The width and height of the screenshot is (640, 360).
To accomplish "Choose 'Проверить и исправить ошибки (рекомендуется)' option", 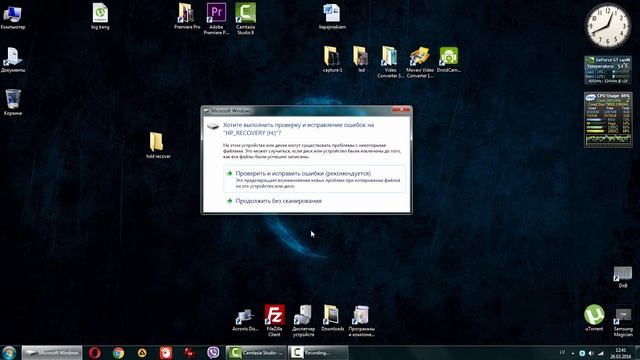I will click(x=314, y=179).
